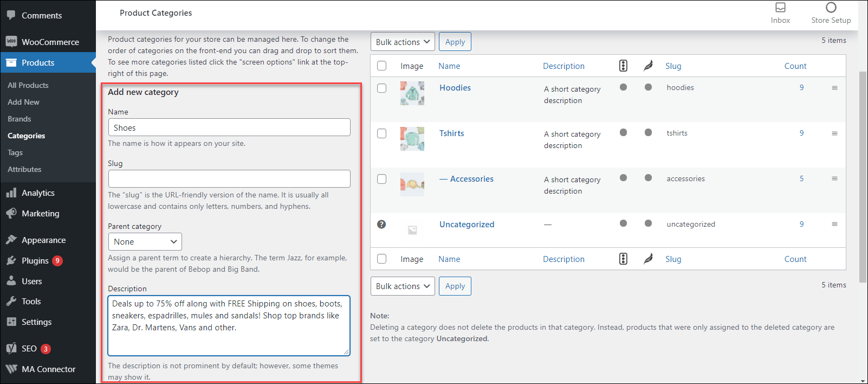Click the help icon beside Uncategorized
Screen dimensions: 868x384
click(x=381, y=225)
